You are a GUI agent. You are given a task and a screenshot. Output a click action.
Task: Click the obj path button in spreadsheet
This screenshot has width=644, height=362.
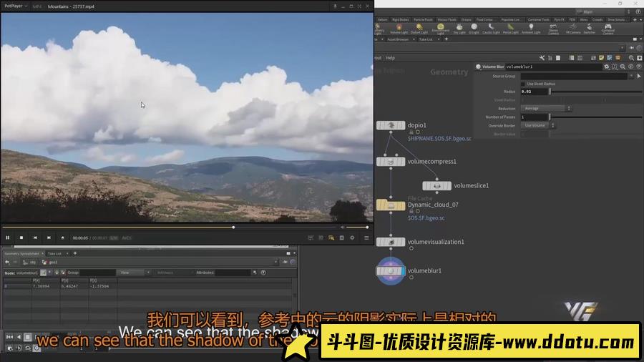tap(29, 263)
